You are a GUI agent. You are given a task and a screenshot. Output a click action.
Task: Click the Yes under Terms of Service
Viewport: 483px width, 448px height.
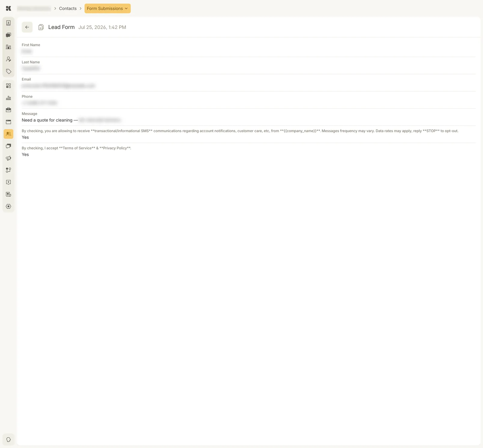pos(25,154)
